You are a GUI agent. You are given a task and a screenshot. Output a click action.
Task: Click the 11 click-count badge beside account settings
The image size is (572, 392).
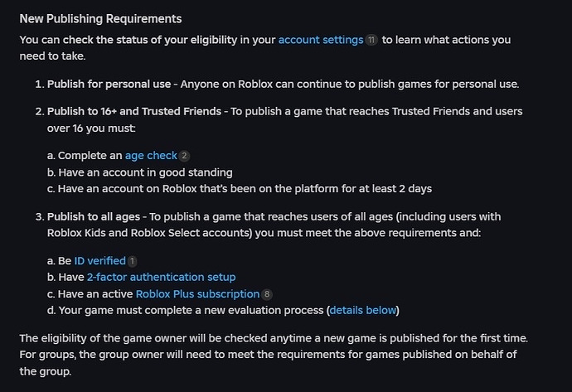(x=371, y=40)
